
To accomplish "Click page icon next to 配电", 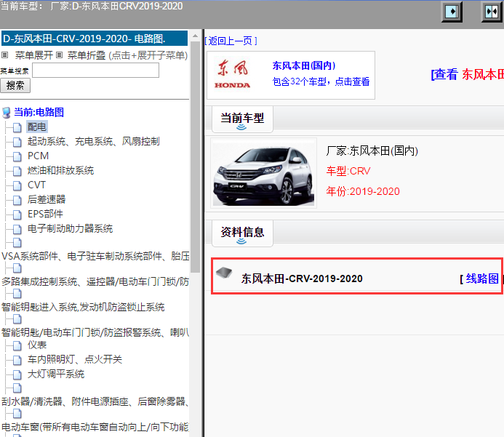I will point(17,127).
